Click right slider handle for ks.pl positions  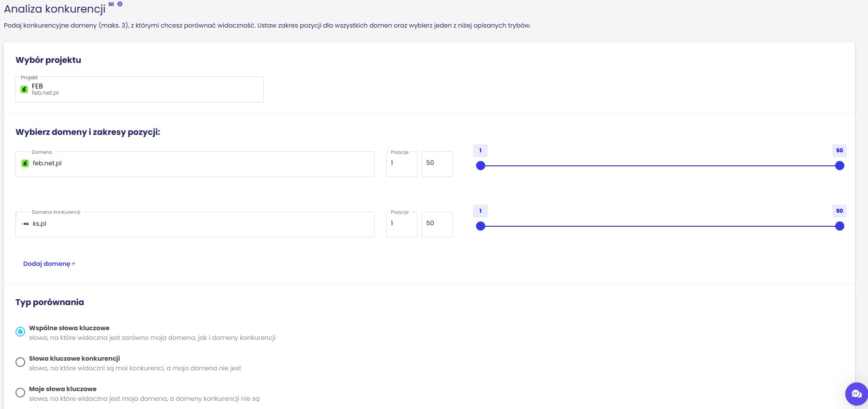[839, 226]
